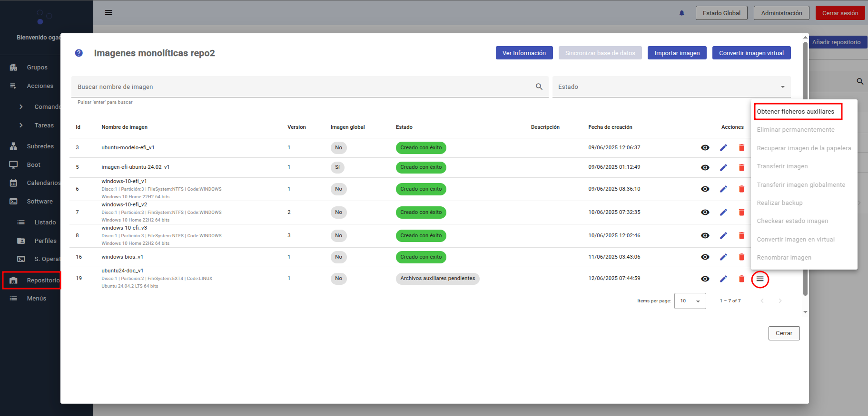Viewport: 868px width, 416px height.
Task: View windows-10-efi_v1 details with eye icon
Action: point(705,189)
